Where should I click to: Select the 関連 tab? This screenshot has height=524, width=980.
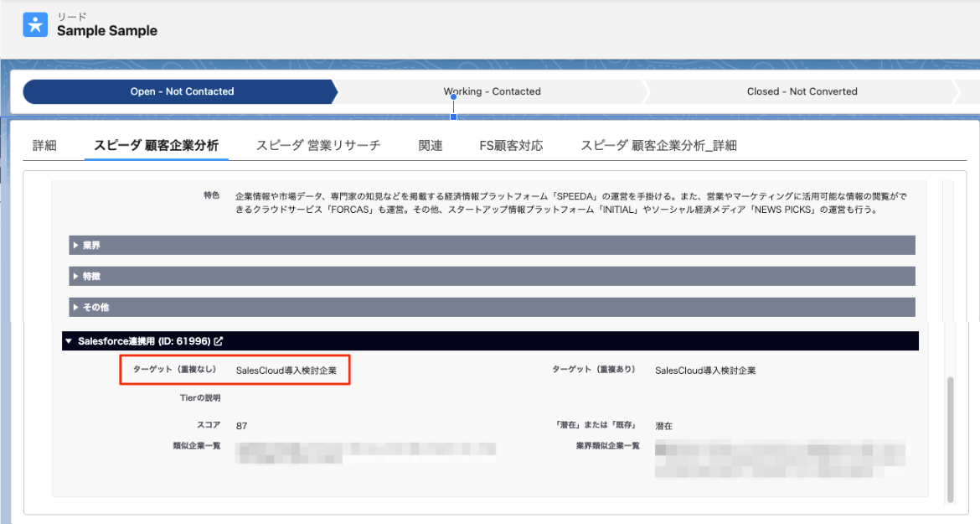pyautogui.click(x=431, y=145)
